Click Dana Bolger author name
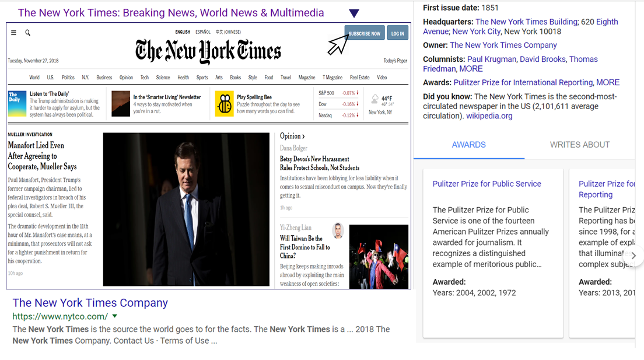The width and height of the screenshot is (644, 360). tap(293, 148)
